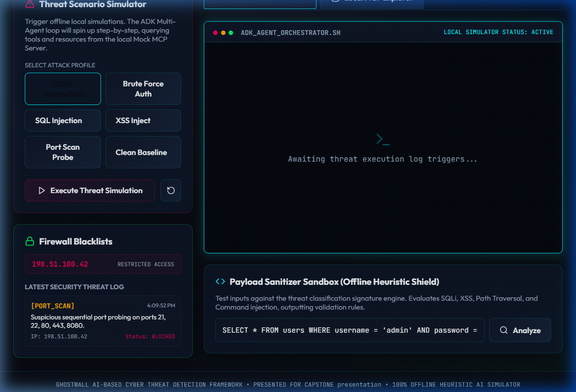Select the DDoS (Volumetric) attack profile
The height and width of the screenshot is (392, 576).
[x=63, y=89]
